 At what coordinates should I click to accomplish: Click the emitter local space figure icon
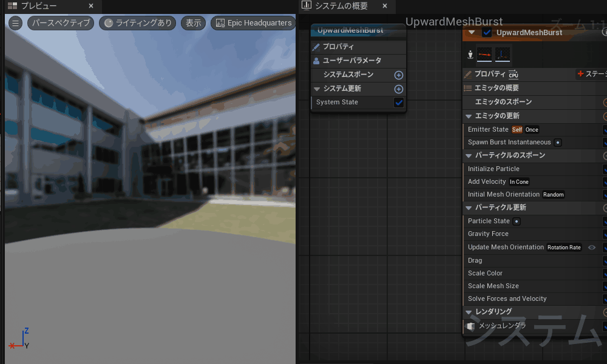470,55
